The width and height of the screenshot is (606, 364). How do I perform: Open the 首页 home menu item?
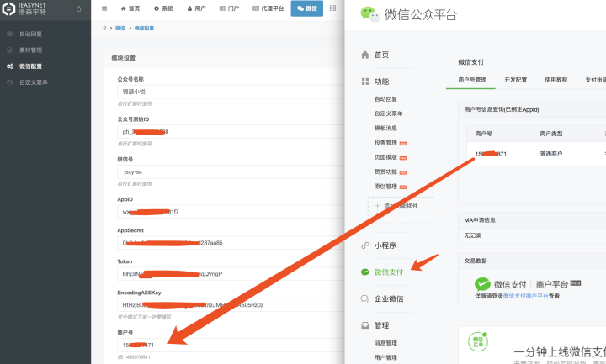[x=130, y=8]
